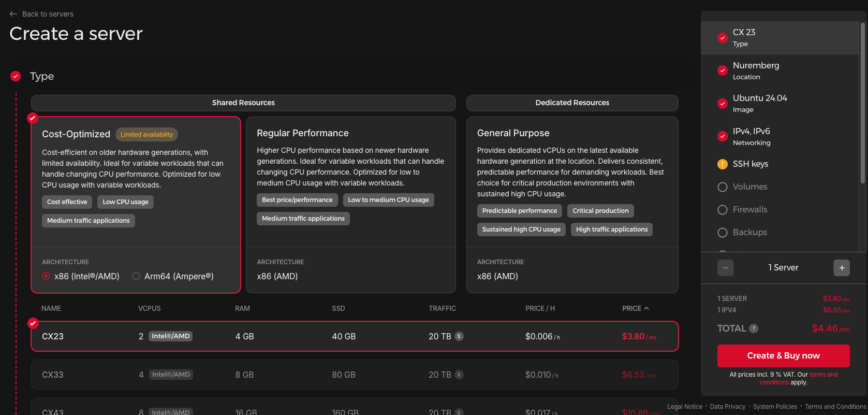This screenshot has height=415, width=868.
Task: Decrease server count with minus button
Action: point(726,268)
